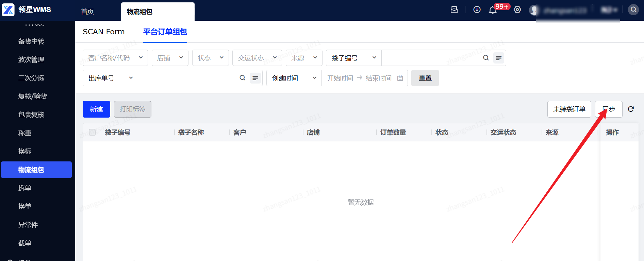Click into the 袋子编号 search input

(x=431, y=58)
